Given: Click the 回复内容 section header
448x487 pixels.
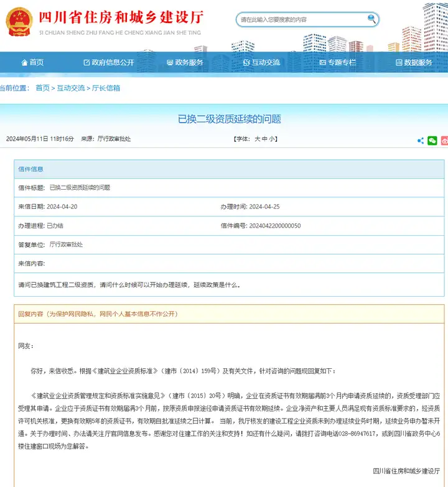Looking at the screenshot, I should click(x=229, y=314).
